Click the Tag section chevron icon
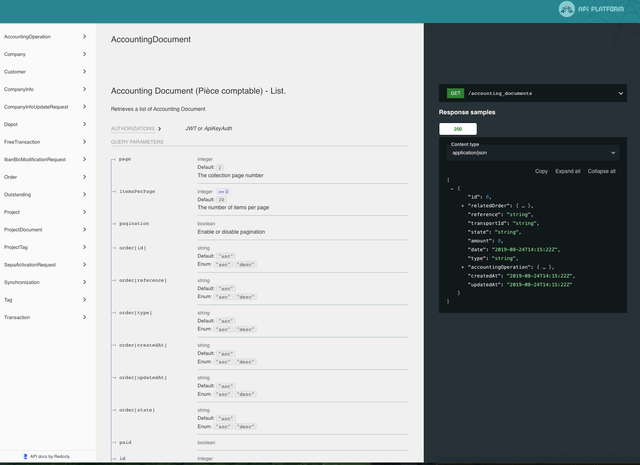Image resolution: width=640 pixels, height=465 pixels. pyautogui.click(x=84, y=299)
